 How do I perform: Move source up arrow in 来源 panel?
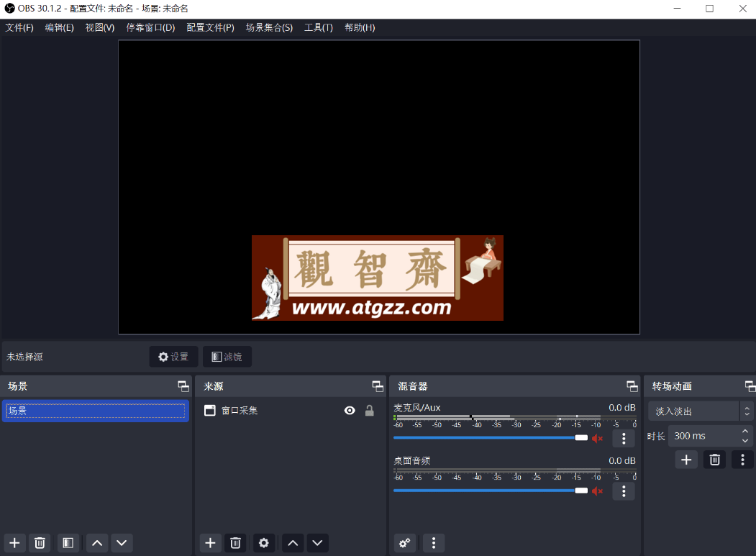(293, 543)
